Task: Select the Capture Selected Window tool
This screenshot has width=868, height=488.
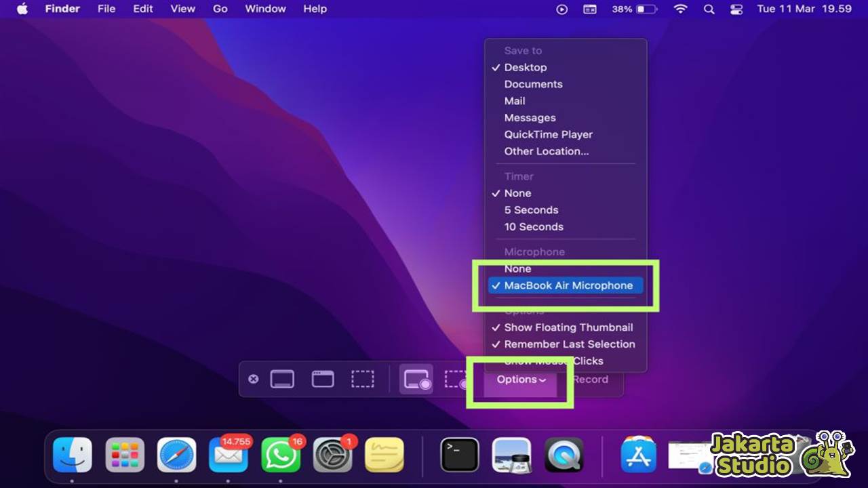Action: click(322, 378)
